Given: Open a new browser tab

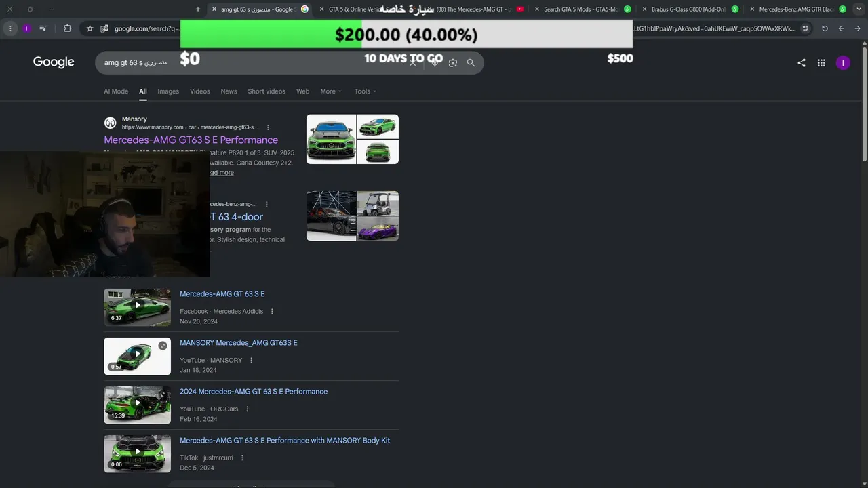Looking at the screenshot, I should click(x=198, y=9).
